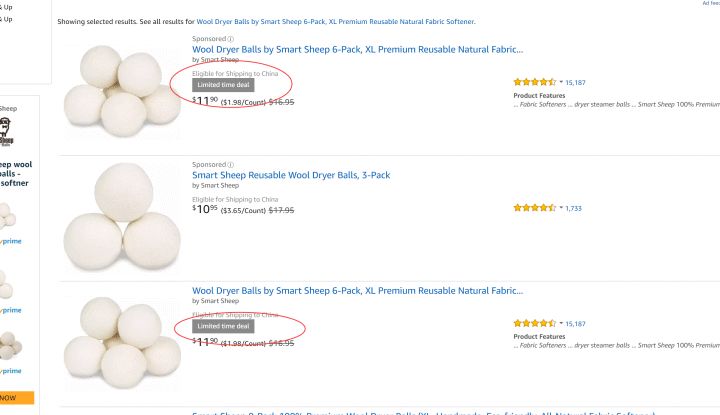Expand rating dropdown arrow for 3-Pack result
Image resolution: width=720 pixels, height=415 pixels.
click(560, 208)
